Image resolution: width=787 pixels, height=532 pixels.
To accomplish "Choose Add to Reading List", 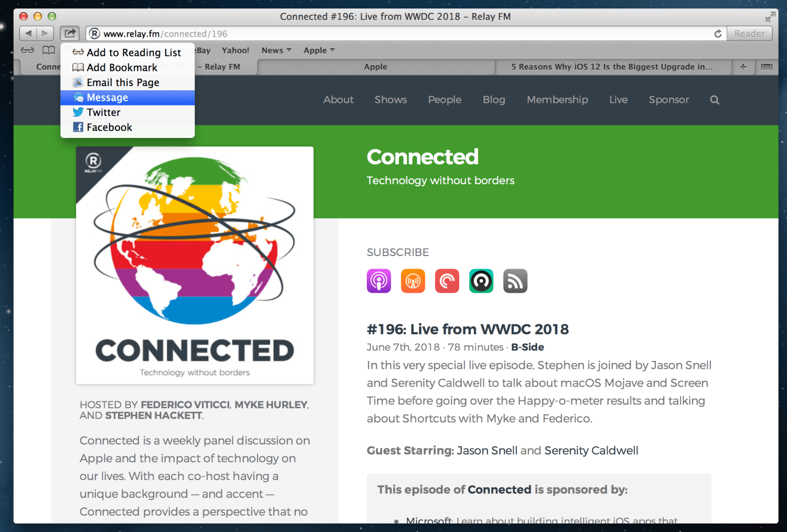I will pos(127,52).
